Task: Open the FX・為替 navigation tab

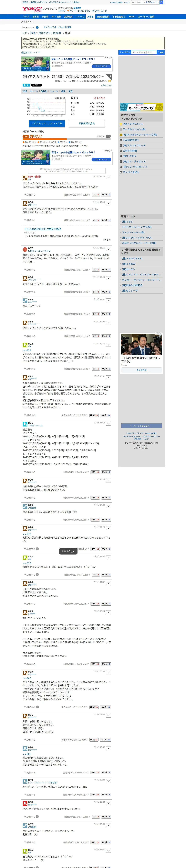Action: [56, 16]
